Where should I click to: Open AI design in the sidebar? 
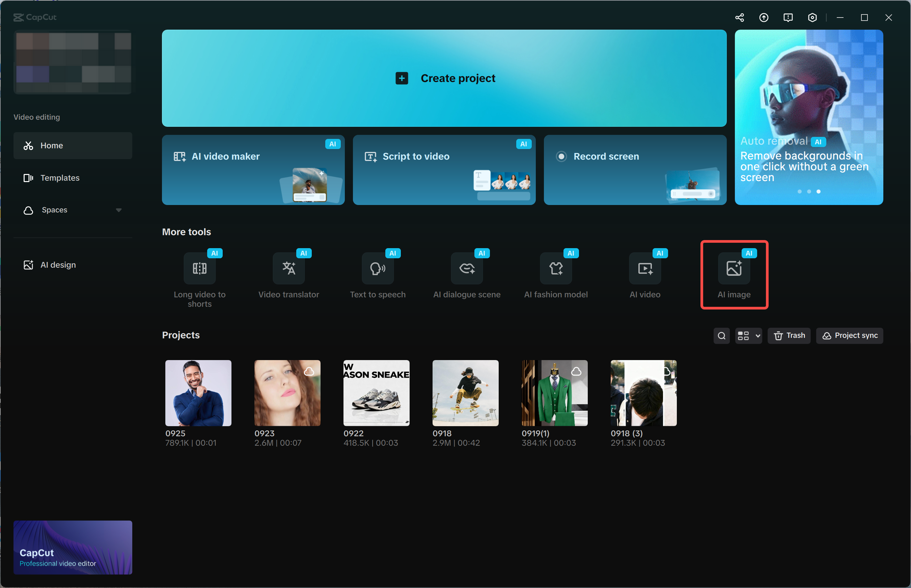58,265
